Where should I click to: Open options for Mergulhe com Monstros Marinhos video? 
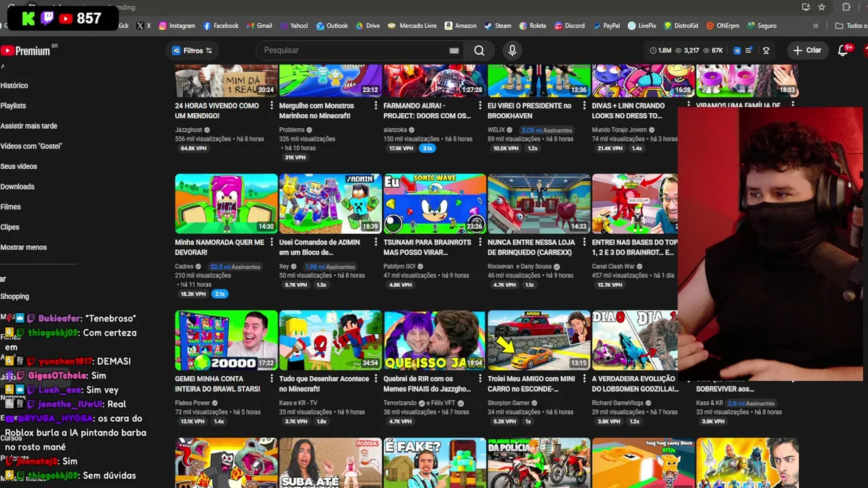click(x=376, y=106)
